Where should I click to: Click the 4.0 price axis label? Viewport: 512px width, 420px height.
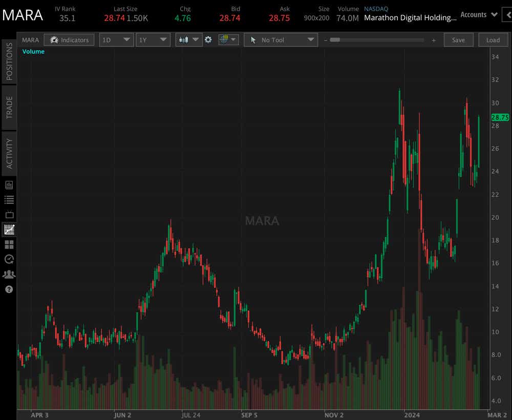click(x=496, y=401)
